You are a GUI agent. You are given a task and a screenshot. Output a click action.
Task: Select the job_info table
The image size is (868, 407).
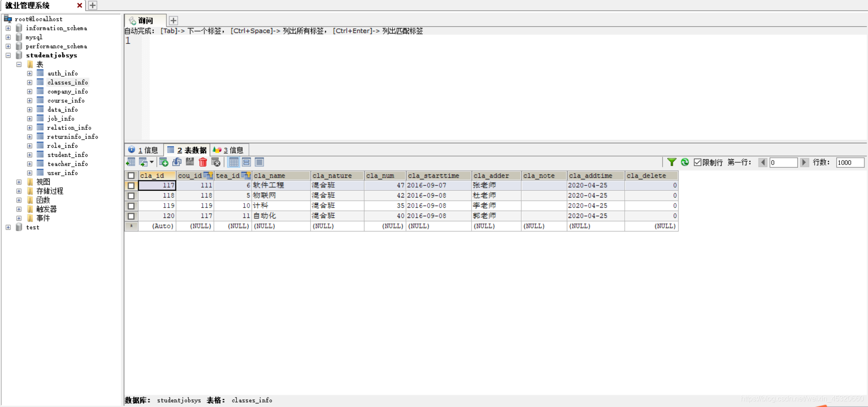pyautogui.click(x=61, y=118)
